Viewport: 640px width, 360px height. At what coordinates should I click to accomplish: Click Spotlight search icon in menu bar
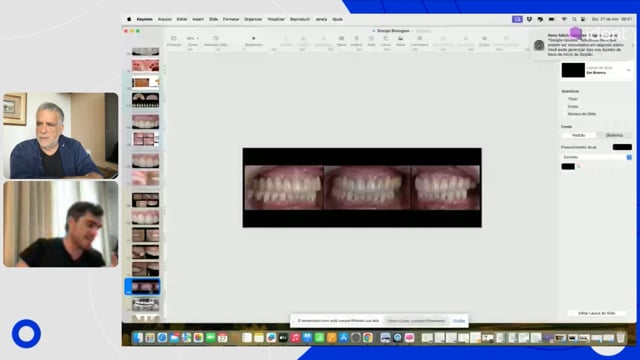click(x=574, y=19)
